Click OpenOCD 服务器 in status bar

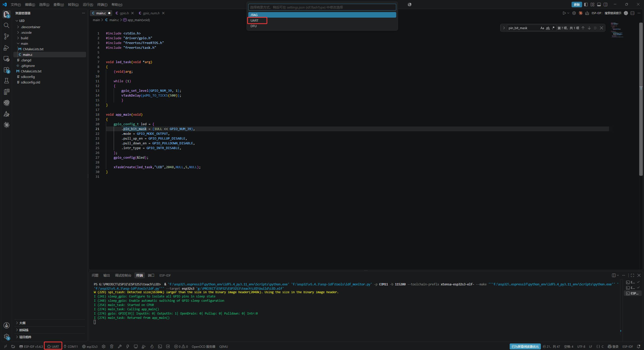pyautogui.click(x=204, y=346)
